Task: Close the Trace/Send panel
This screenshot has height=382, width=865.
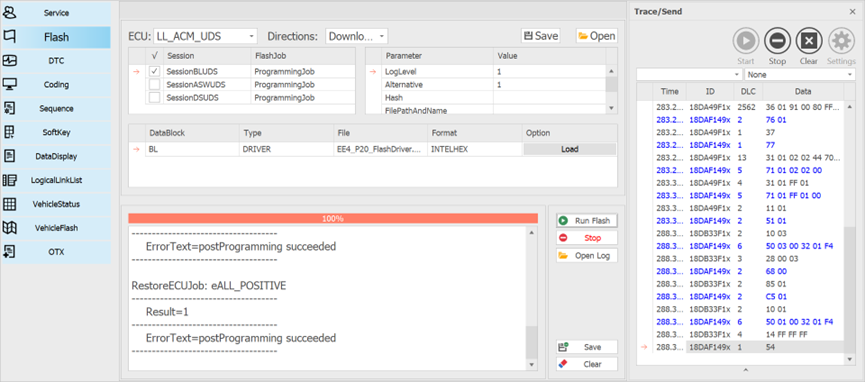Action: (x=852, y=11)
